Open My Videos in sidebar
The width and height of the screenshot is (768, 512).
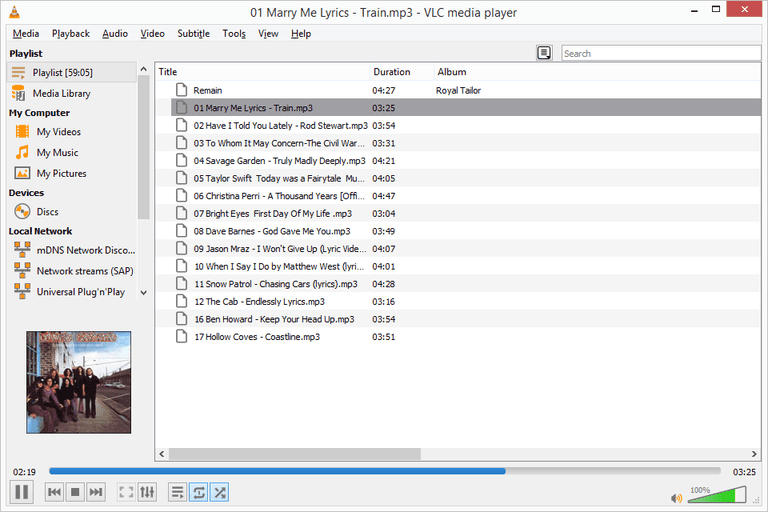pyautogui.click(x=72, y=132)
